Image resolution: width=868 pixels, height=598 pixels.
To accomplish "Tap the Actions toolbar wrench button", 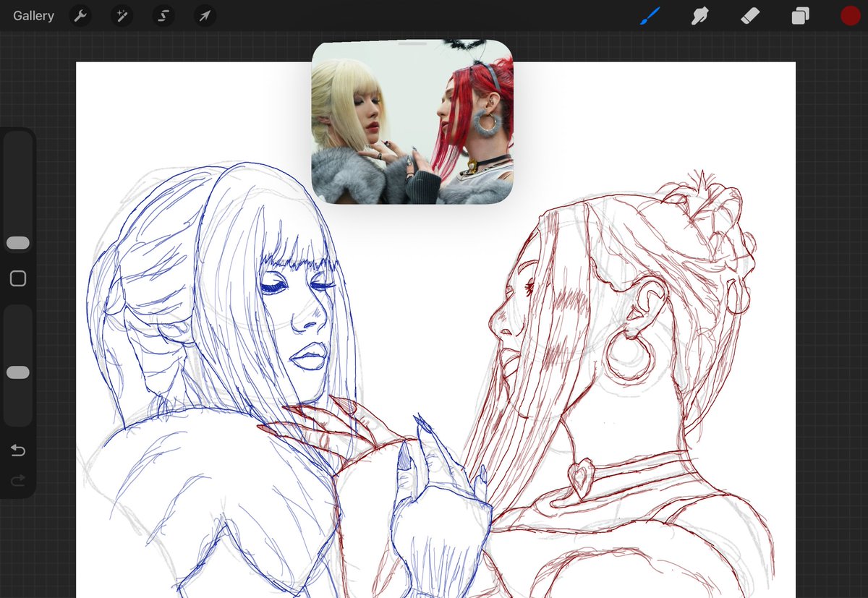I will tap(80, 15).
